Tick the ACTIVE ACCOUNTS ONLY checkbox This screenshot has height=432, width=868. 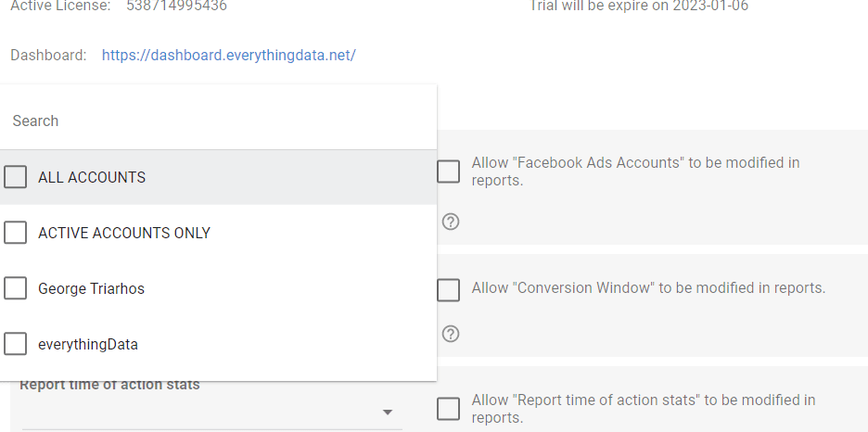15,233
